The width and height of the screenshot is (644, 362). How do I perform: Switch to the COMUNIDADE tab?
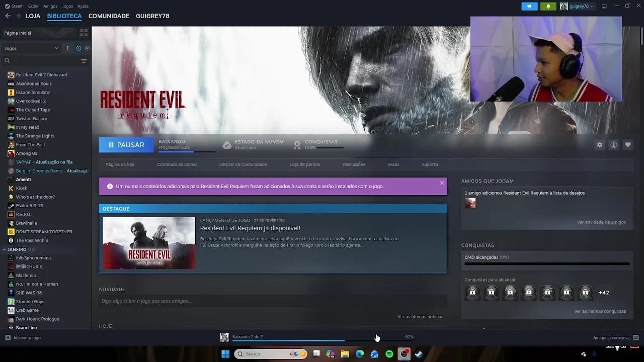(x=109, y=16)
